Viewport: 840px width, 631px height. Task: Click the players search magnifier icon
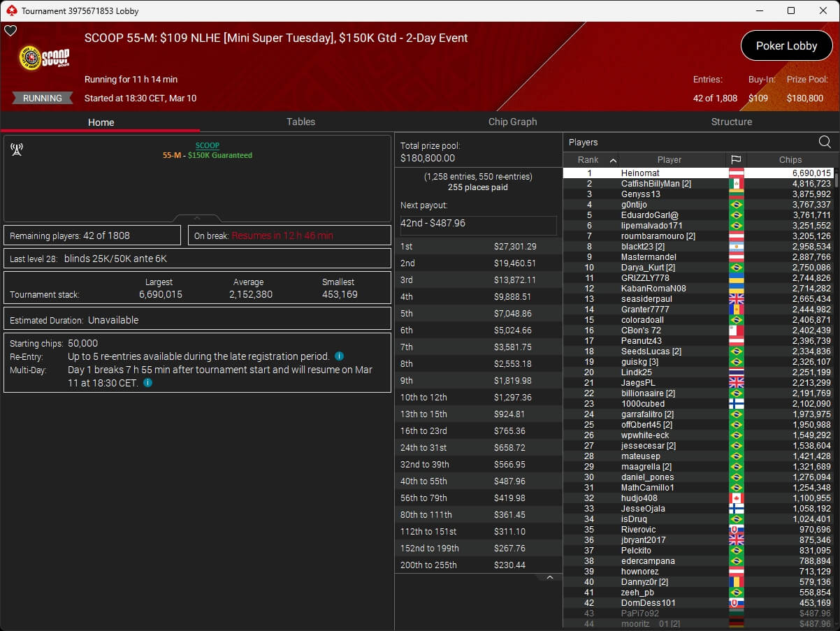(x=825, y=143)
